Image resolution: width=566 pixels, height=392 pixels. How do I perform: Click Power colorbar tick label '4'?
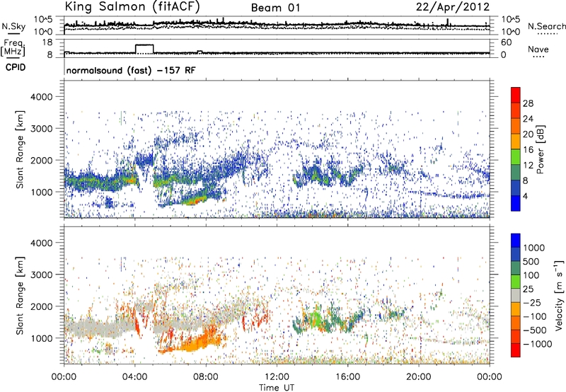tap(525, 196)
